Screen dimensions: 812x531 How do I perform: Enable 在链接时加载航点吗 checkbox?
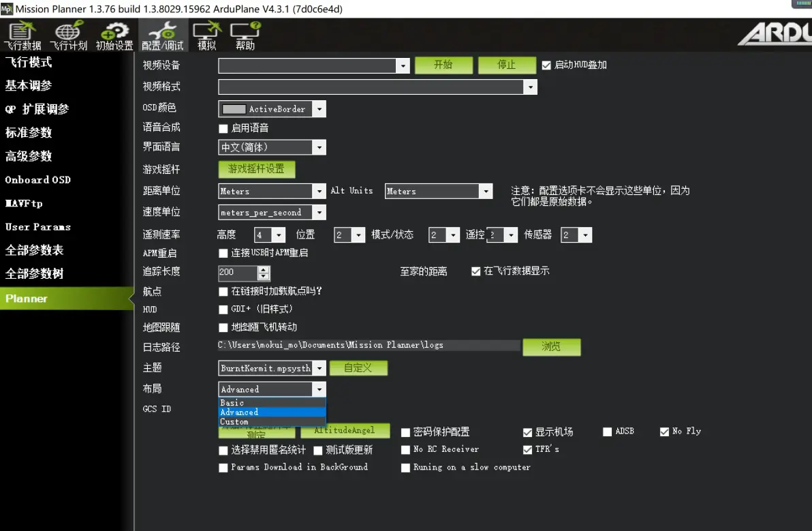pyautogui.click(x=223, y=292)
